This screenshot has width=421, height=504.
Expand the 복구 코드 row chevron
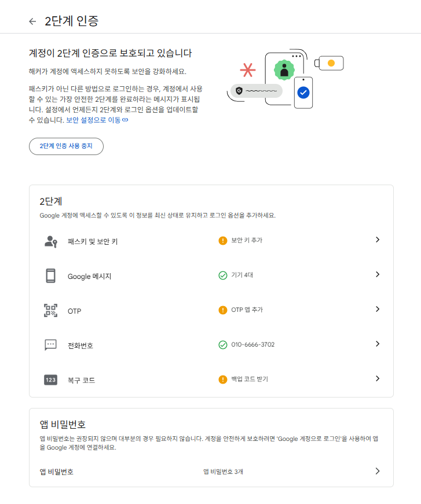point(378,378)
